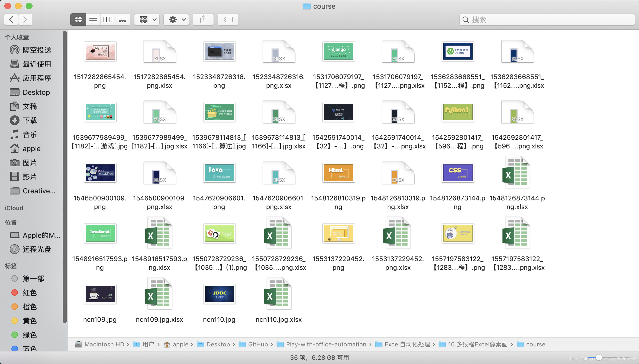Go to Excel自动化处理 in path bar
639x364 pixels.
click(x=403, y=344)
